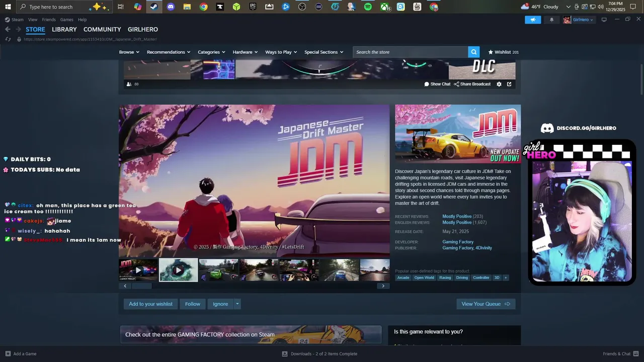Switch to the LIBRARY tab
The height and width of the screenshot is (362, 644).
[64, 30]
